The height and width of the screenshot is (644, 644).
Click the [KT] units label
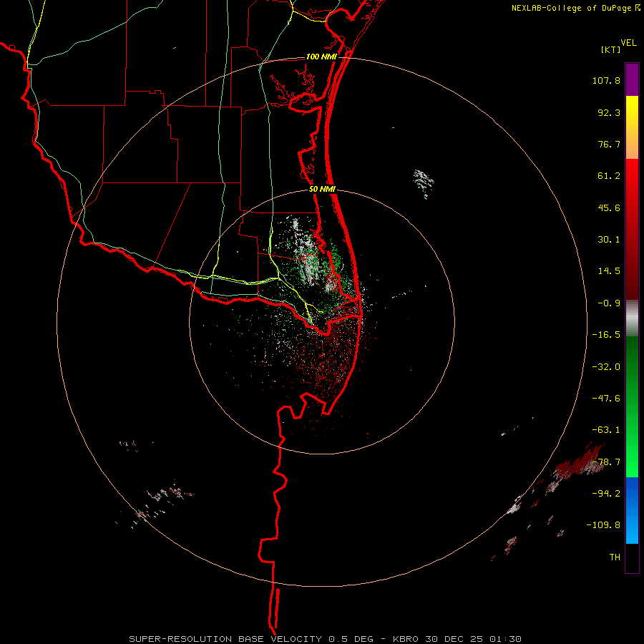(x=610, y=49)
